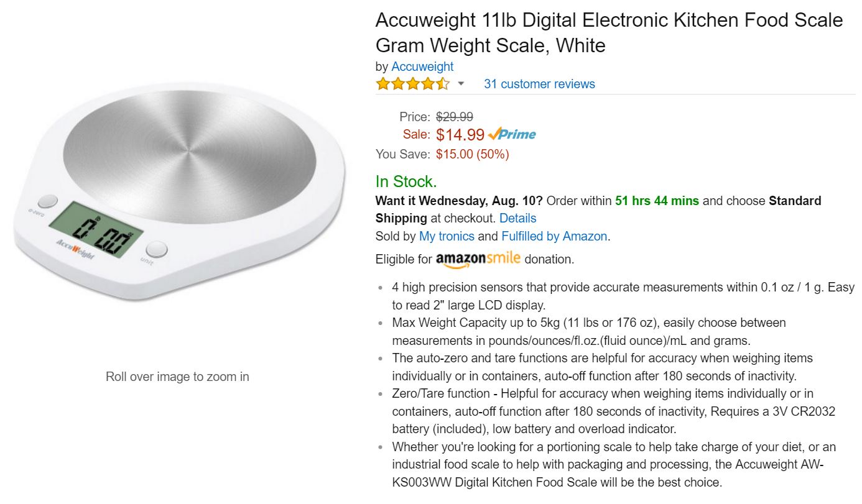862x504 pixels.
Task: Open the Fulfilled by Amazon link
Action: (554, 236)
